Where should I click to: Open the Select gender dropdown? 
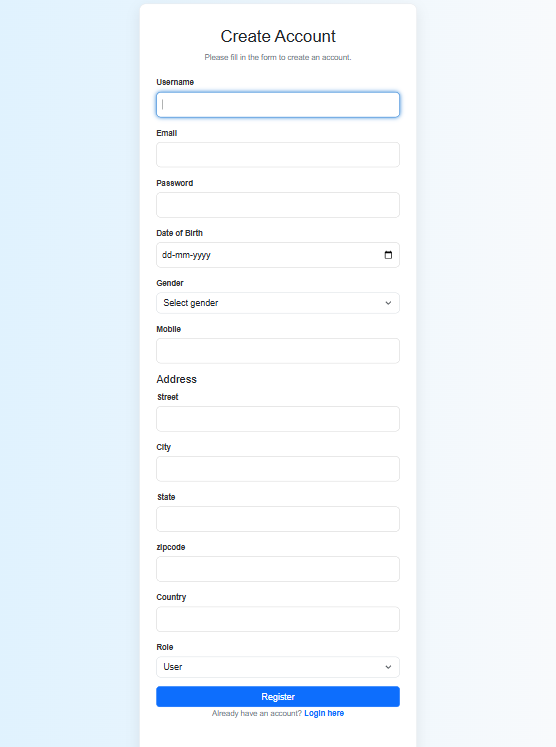(278, 303)
